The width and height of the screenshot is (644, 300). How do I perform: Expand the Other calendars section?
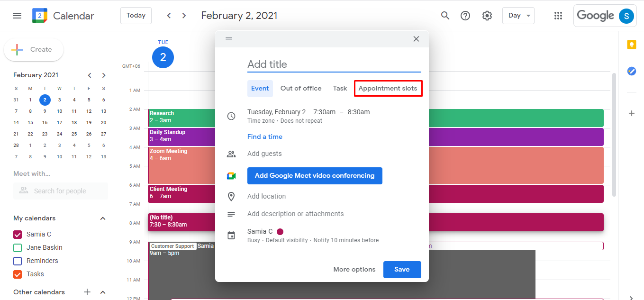tap(103, 292)
